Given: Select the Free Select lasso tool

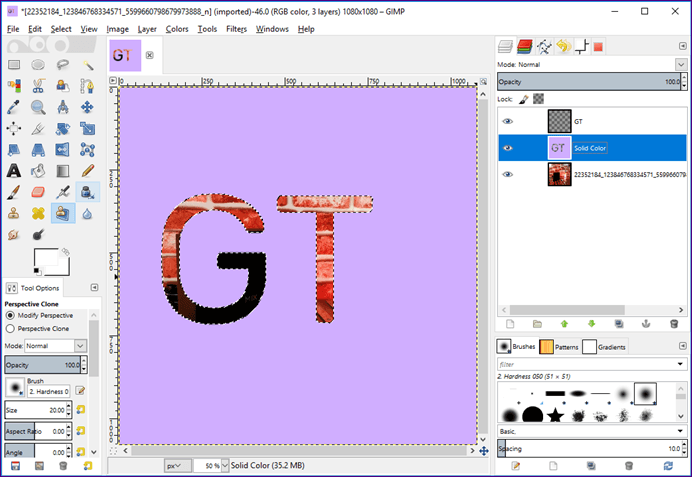Looking at the screenshot, I should 63,65.
